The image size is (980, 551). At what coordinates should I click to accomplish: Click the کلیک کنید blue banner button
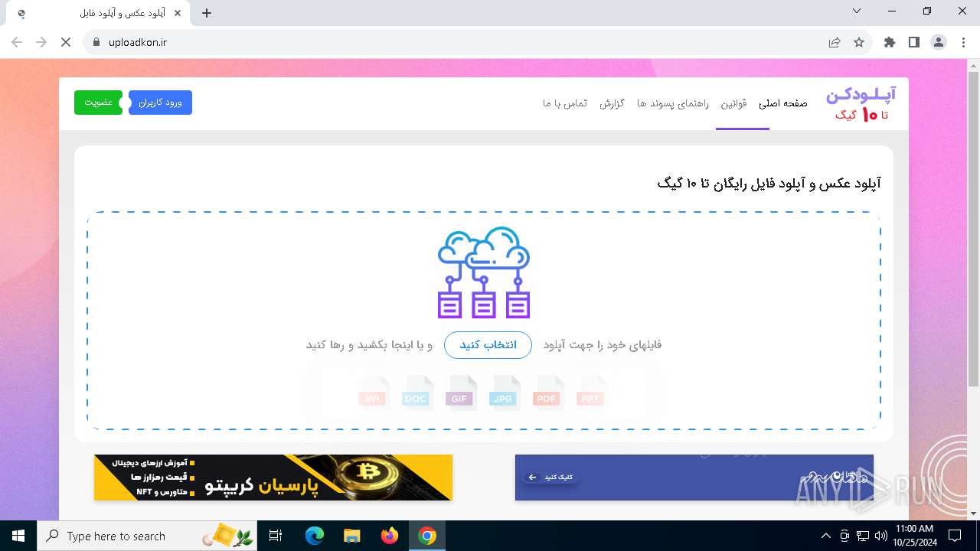tap(550, 478)
